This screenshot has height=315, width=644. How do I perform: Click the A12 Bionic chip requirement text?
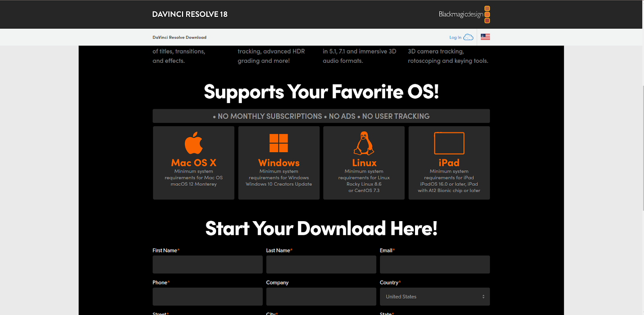pyautogui.click(x=449, y=191)
